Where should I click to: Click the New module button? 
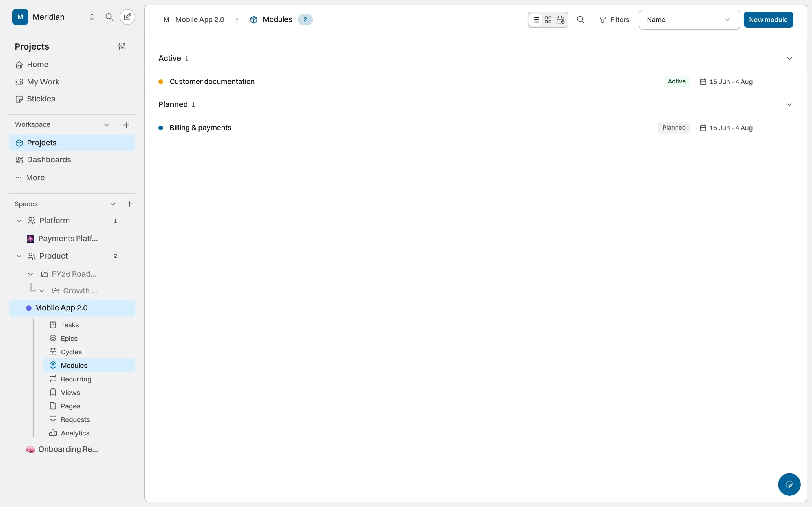click(x=768, y=20)
